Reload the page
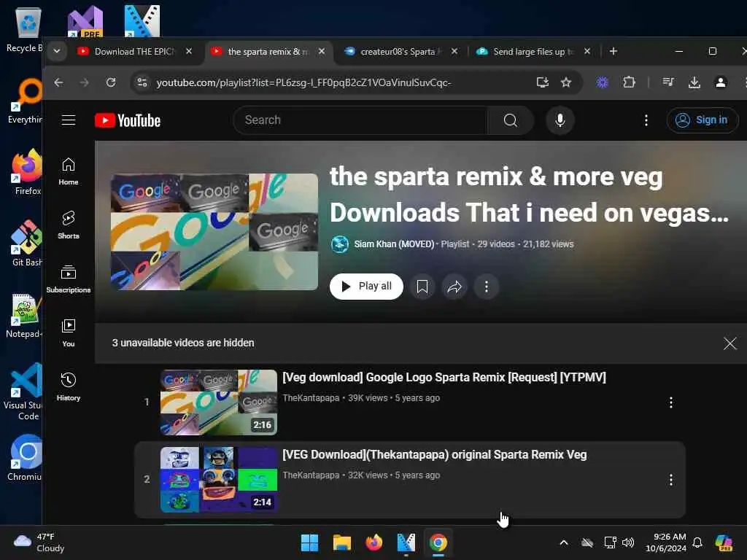Viewport: 747px width, 560px height. tap(111, 83)
